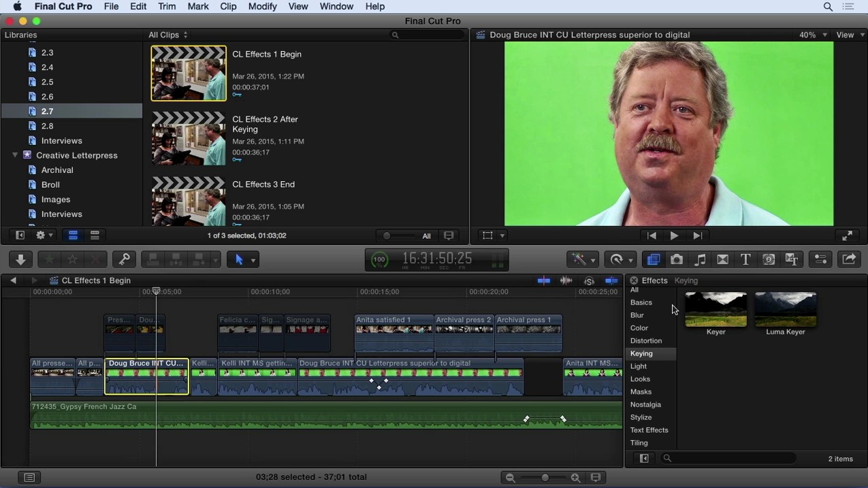Play the clip in the viewer
868x488 pixels.
[x=674, y=235]
